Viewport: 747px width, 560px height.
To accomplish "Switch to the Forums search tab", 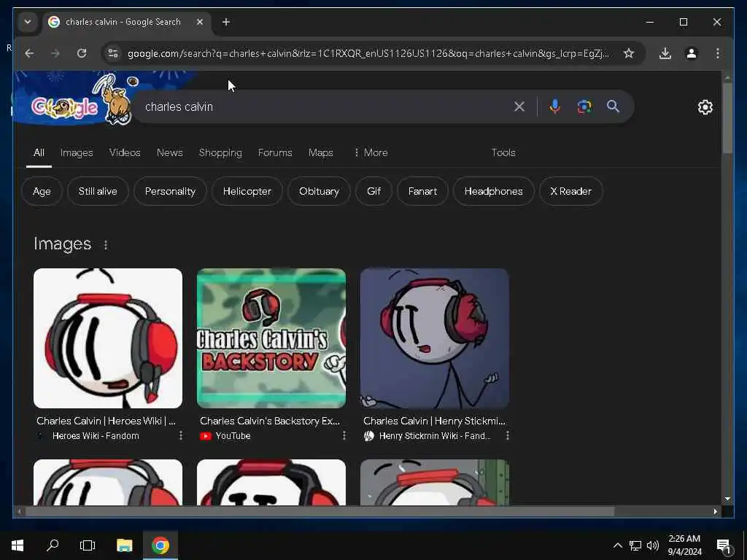I will point(275,152).
